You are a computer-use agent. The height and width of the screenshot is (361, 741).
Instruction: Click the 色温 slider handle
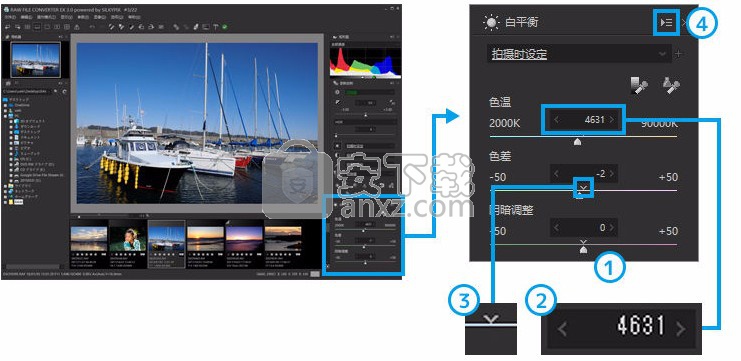pyautogui.click(x=577, y=141)
